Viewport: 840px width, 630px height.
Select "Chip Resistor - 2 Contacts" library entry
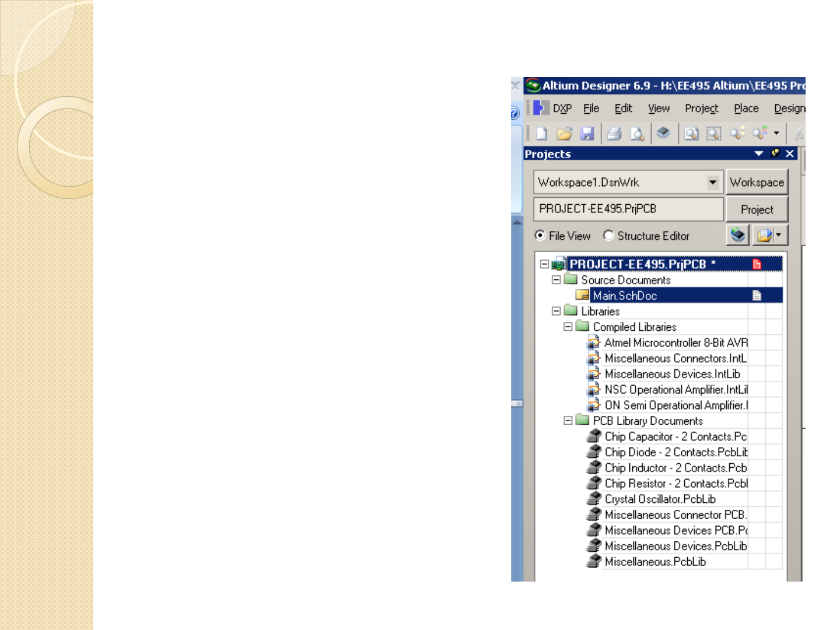tap(676, 484)
